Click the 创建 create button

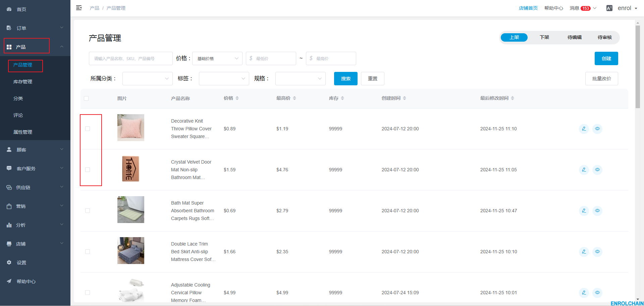[606, 58]
